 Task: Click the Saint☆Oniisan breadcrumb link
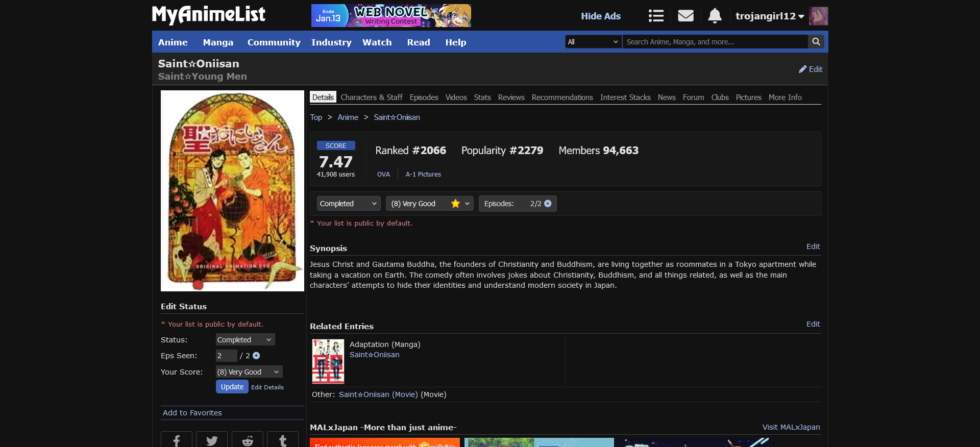tap(397, 117)
